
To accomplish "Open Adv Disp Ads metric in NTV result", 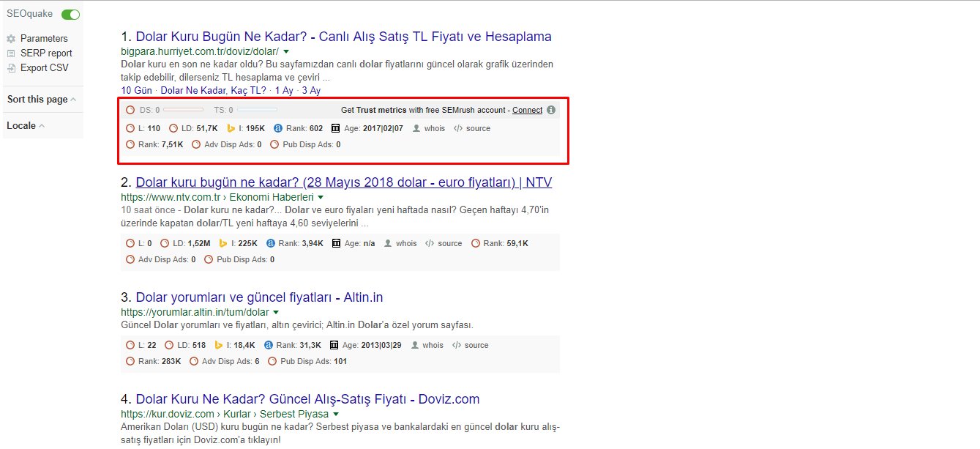I will [161, 259].
